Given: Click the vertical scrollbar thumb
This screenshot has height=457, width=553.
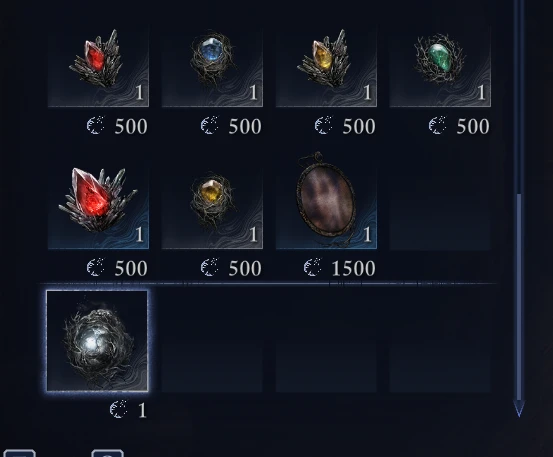Looking at the screenshot, I should tap(519, 297).
